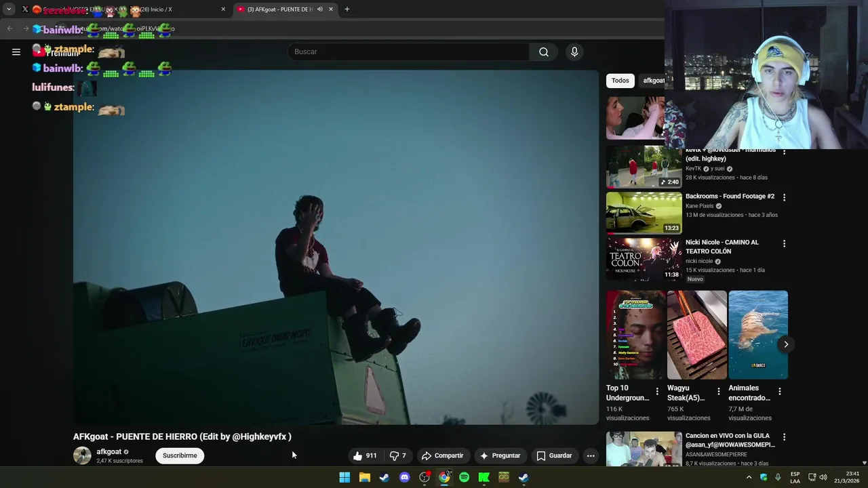Open the afkgoat channel avatar

coord(82,455)
